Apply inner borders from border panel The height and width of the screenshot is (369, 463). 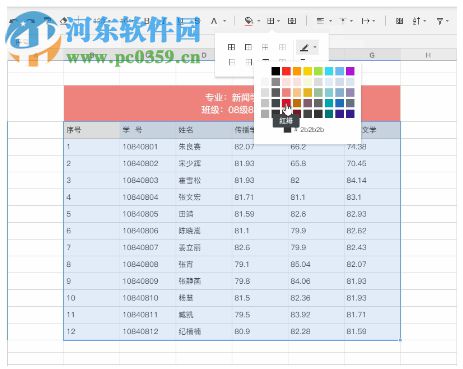tap(265, 47)
